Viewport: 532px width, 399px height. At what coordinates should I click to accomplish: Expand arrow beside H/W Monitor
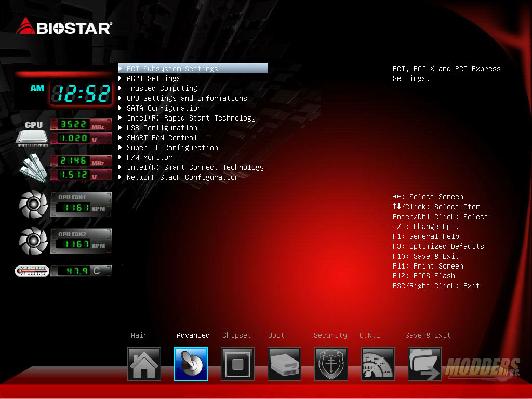click(120, 157)
